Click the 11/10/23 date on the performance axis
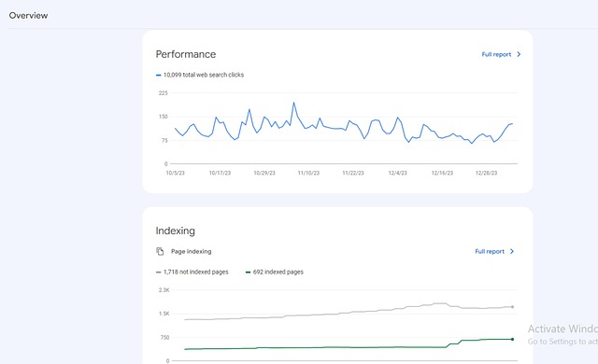 (x=308, y=173)
